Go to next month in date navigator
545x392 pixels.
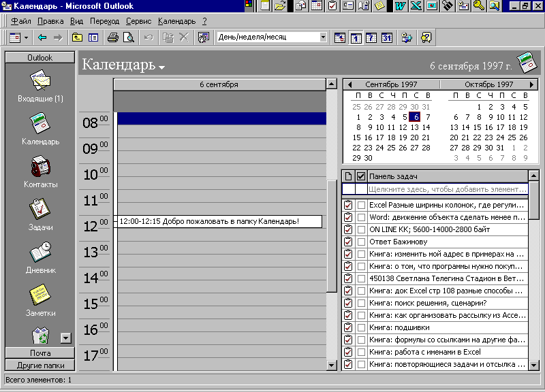[x=531, y=84]
